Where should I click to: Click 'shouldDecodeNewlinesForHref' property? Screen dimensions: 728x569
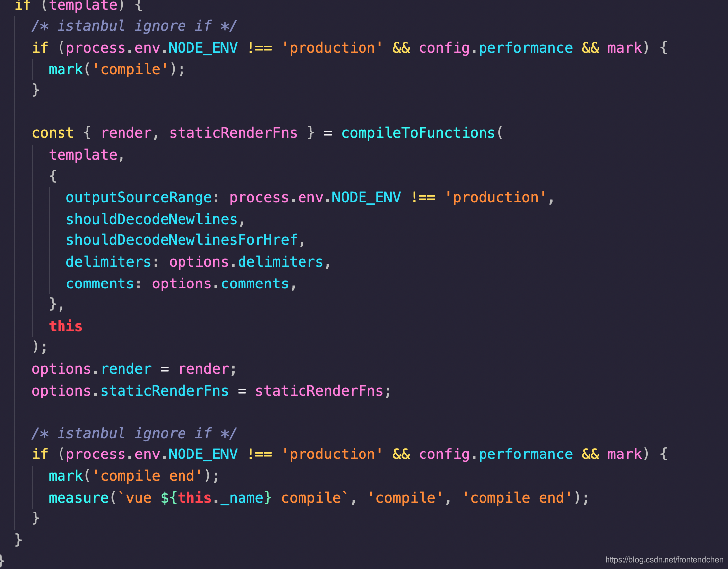click(x=182, y=240)
